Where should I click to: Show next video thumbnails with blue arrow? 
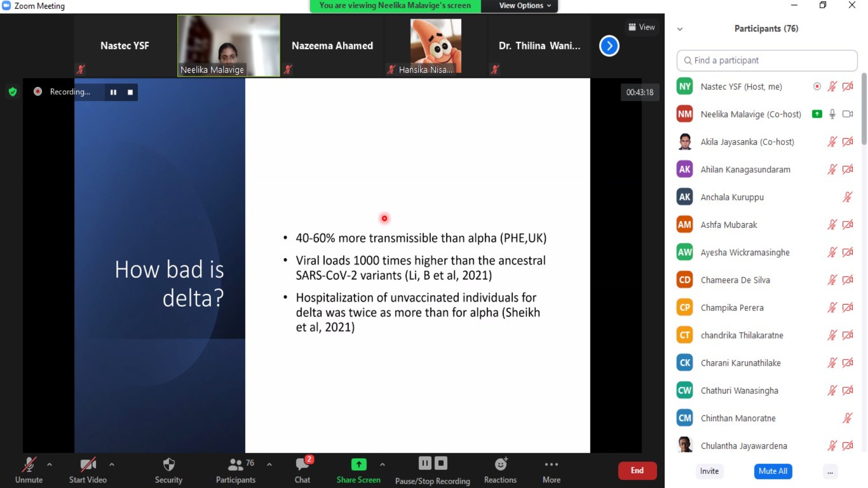(x=609, y=46)
